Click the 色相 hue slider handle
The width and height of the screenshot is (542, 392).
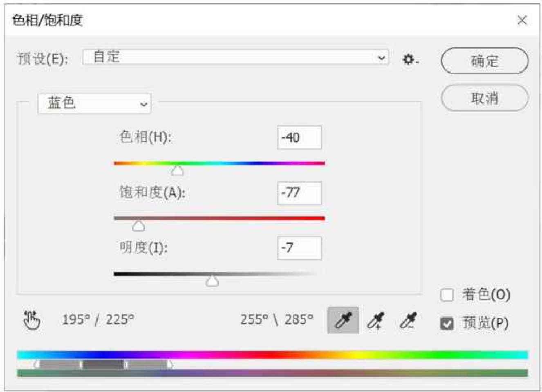(x=177, y=171)
